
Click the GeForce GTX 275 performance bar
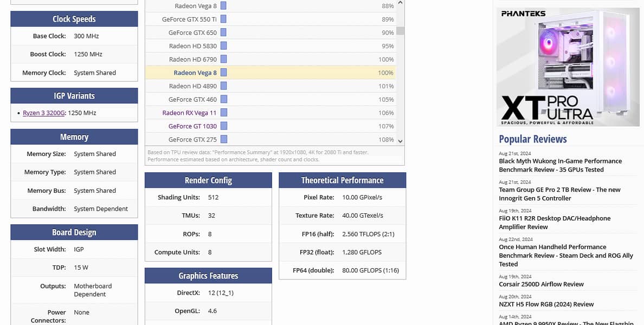click(223, 139)
